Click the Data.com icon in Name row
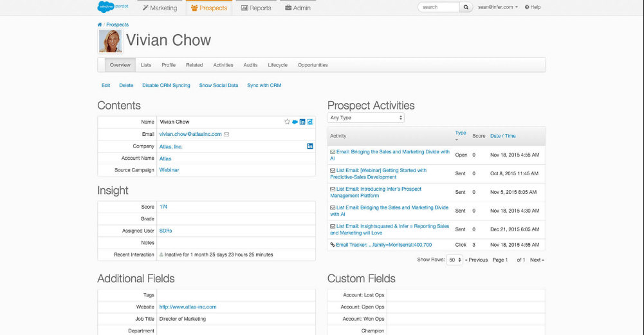This screenshot has height=335, width=644. pyautogui.click(x=310, y=122)
